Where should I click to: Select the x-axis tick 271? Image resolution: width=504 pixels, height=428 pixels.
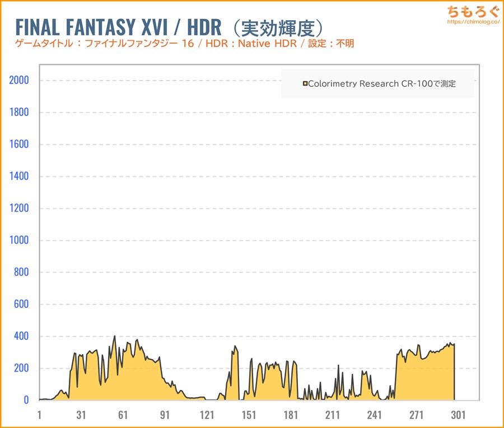(x=416, y=415)
